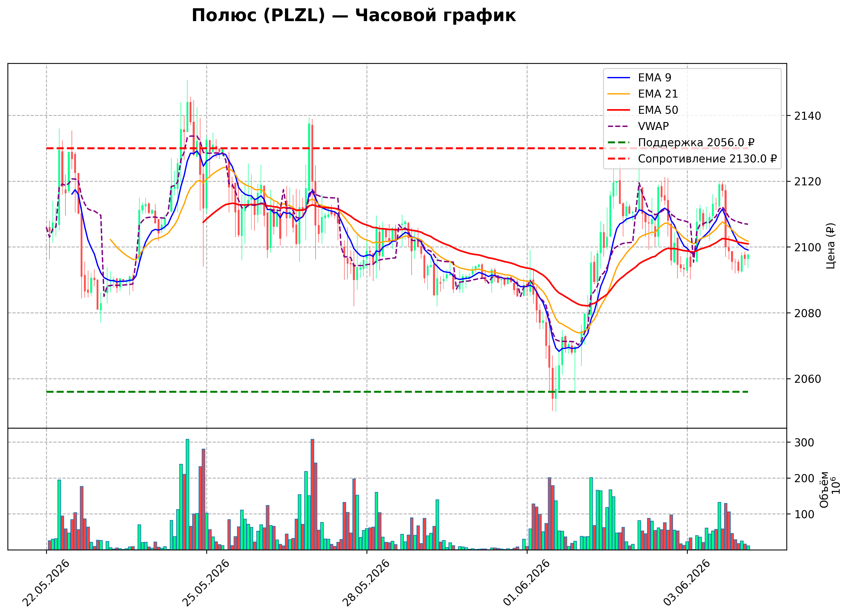Click the 2140 price axis label
The image size is (850, 616).
807,116
